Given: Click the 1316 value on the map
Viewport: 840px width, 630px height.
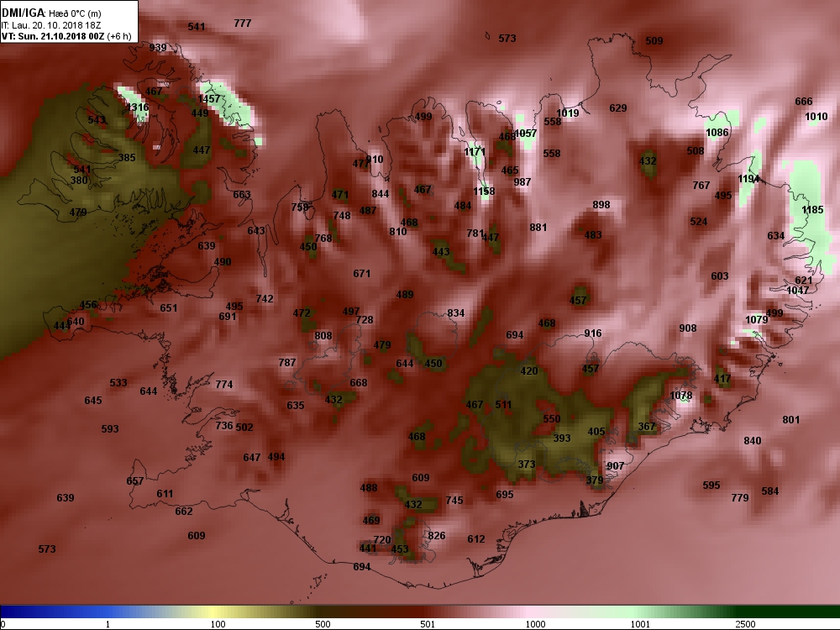Looking at the screenshot, I should (x=138, y=108).
